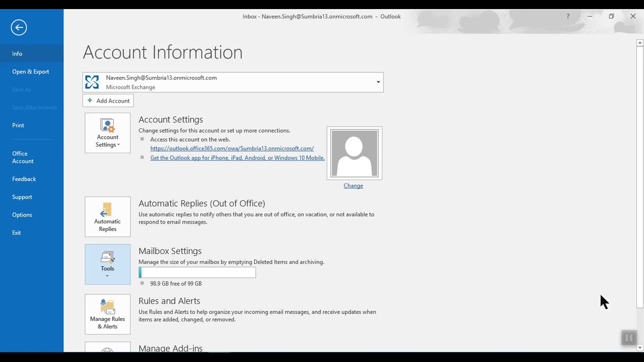Click the scrollbar down arrow

pyautogui.click(x=640, y=347)
